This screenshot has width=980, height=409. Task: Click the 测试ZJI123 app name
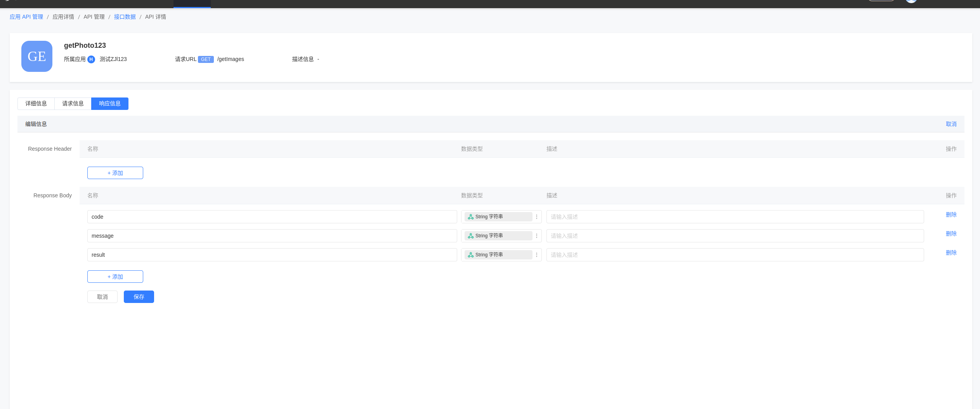(113, 59)
